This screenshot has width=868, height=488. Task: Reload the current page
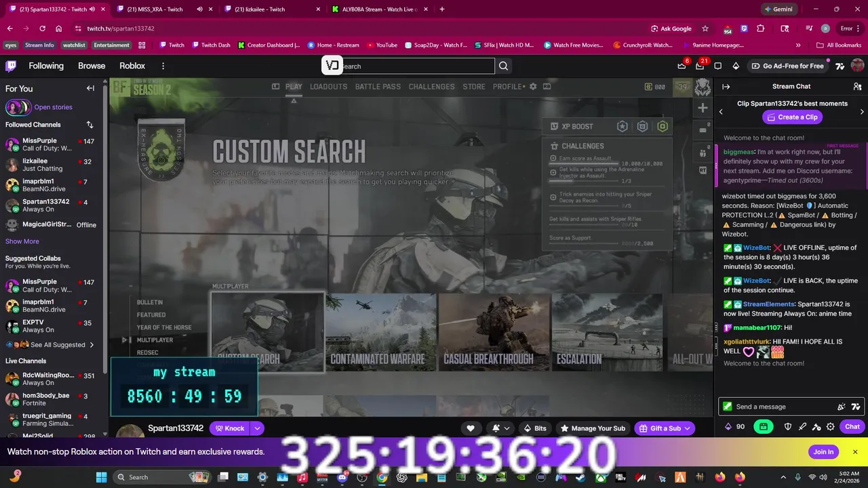(x=42, y=28)
